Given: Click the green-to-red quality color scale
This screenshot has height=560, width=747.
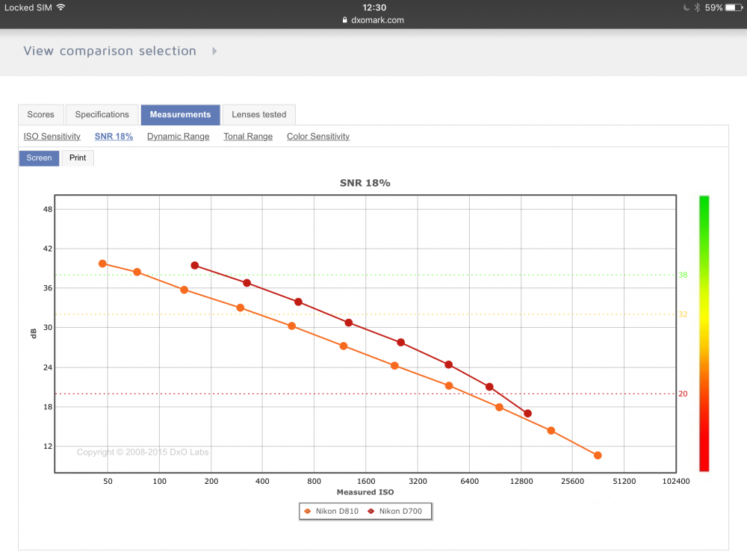Looking at the screenshot, I should [704, 333].
